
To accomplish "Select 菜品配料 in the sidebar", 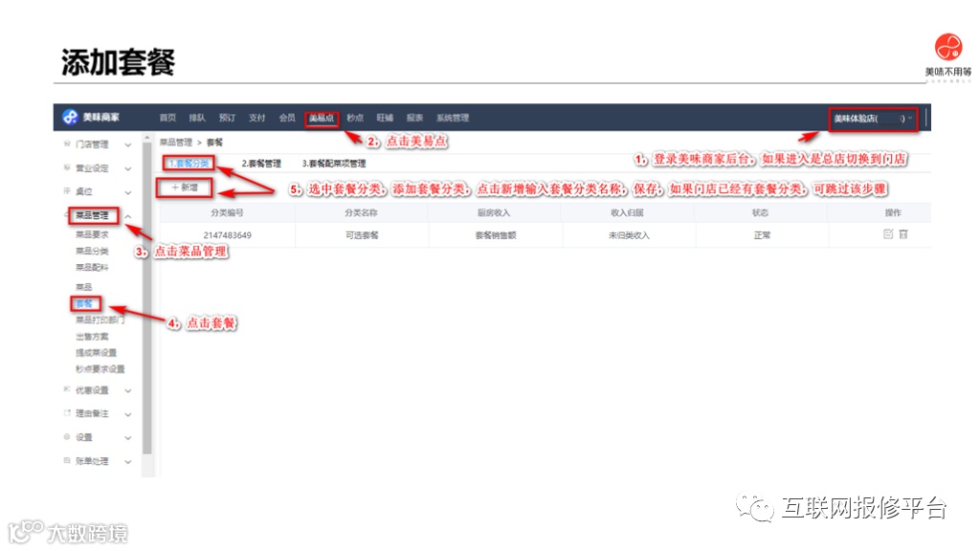I will [x=92, y=267].
